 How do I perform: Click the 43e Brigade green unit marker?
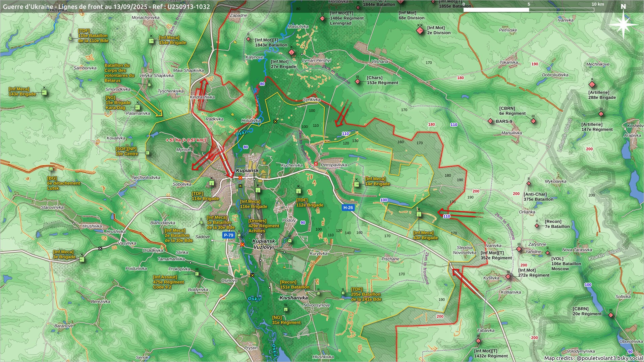click(x=419, y=214)
